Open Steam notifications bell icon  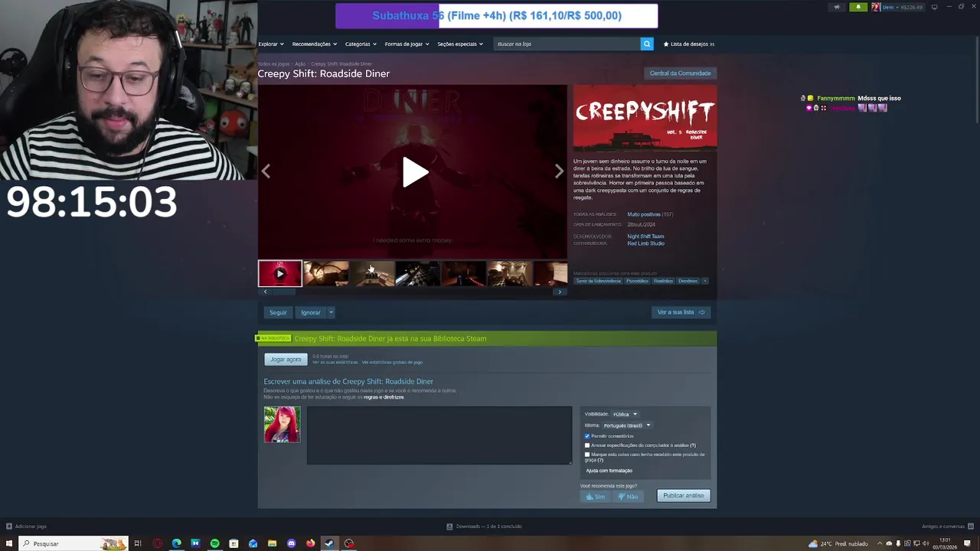click(x=858, y=7)
